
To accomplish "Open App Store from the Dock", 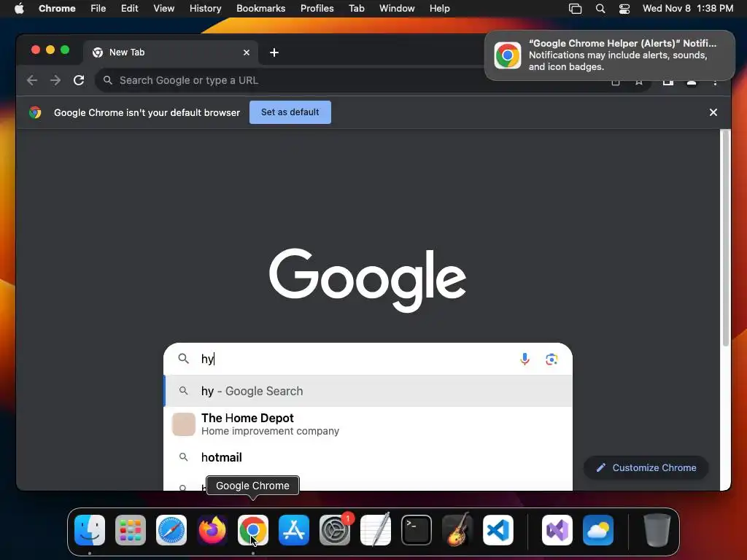I will coord(294,530).
